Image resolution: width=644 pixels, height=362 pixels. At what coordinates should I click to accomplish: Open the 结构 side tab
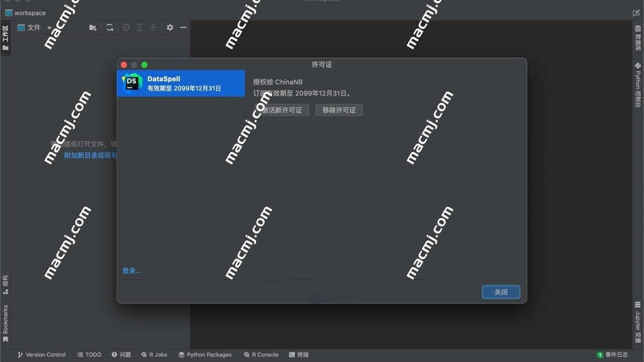tap(6, 285)
